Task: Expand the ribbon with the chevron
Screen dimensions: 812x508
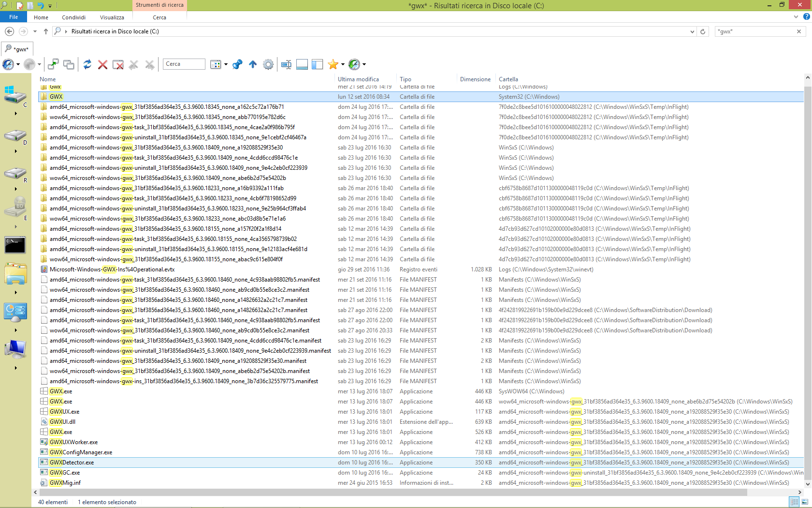Action: click(x=796, y=17)
